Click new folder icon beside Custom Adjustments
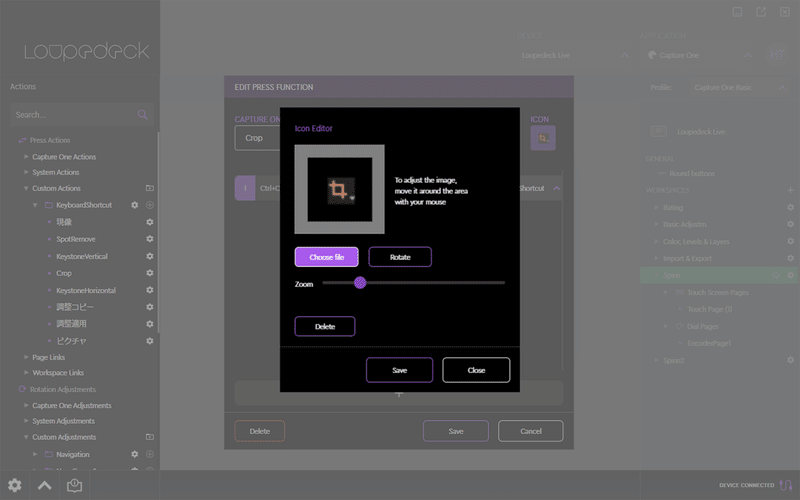The height and width of the screenshot is (500, 800). click(x=150, y=437)
